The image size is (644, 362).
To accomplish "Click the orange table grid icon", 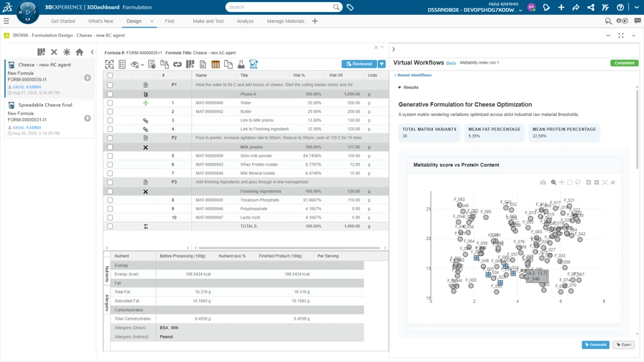I will click(215, 64).
